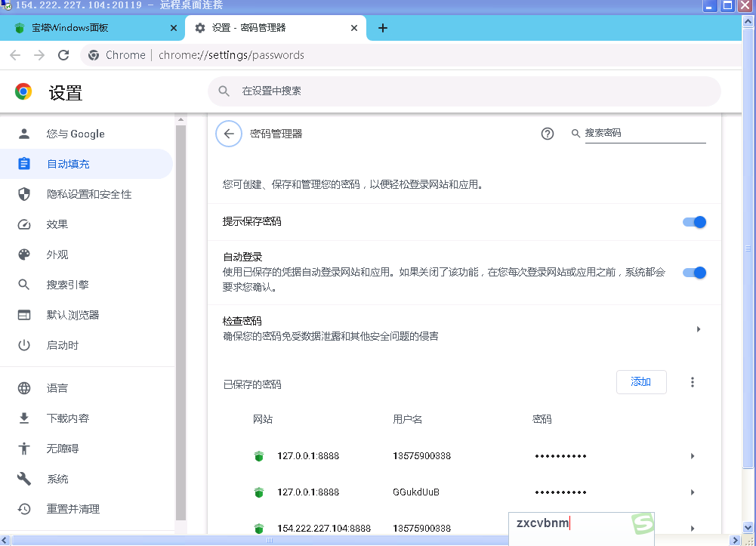Click the 隐私设置和安全性 shield icon
Image resolution: width=756 pixels, height=546 pixels.
coord(24,194)
